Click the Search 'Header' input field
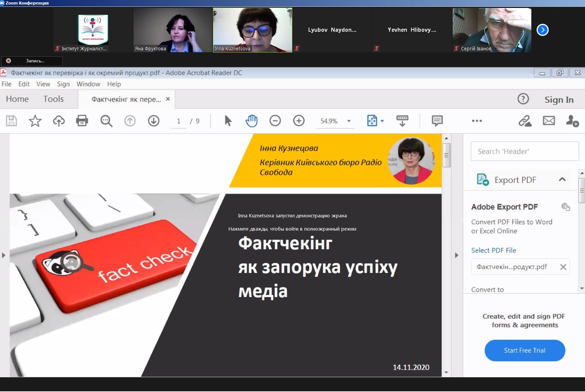Screen dimensions: 585x392 (524, 152)
